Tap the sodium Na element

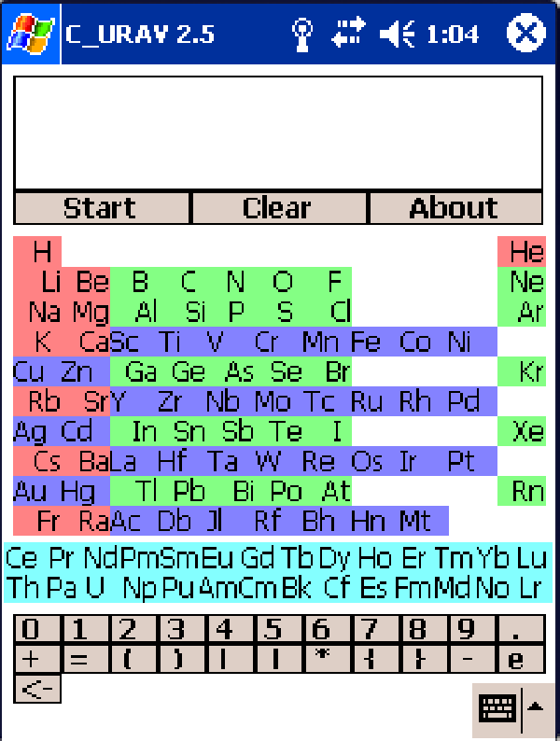point(44,312)
